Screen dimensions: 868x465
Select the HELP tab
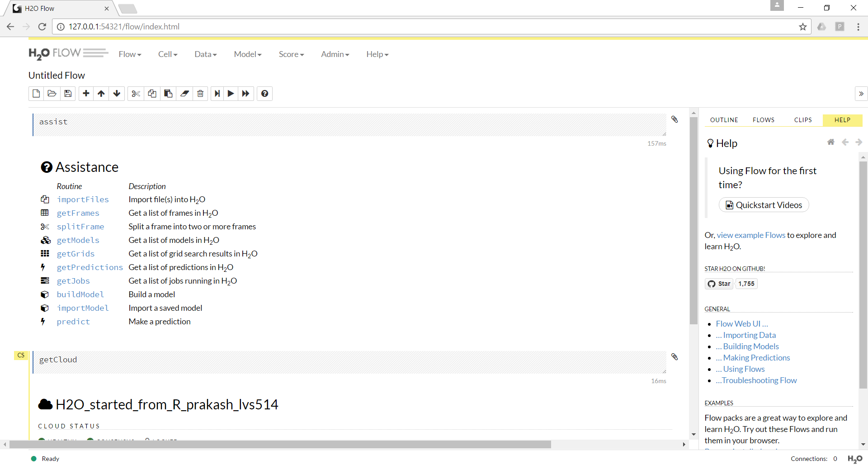coord(842,120)
